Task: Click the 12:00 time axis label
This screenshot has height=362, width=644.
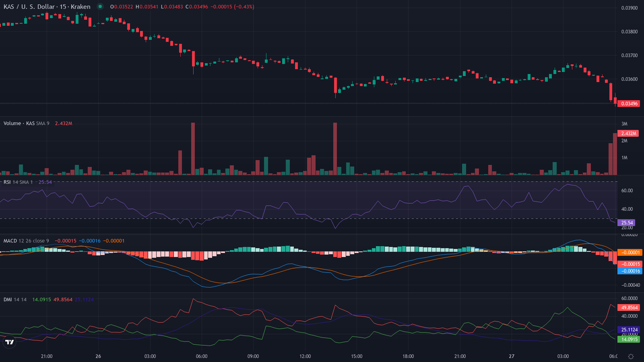Action: coord(305,356)
